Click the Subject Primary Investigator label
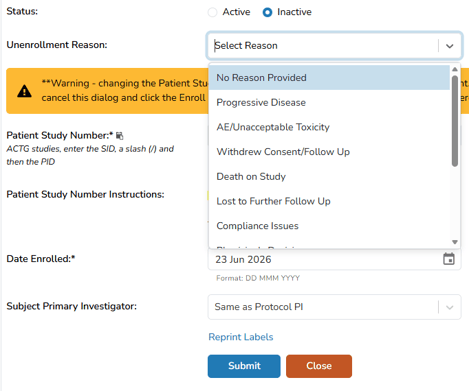This screenshot has height=391, width=469. tap(72, 306)
